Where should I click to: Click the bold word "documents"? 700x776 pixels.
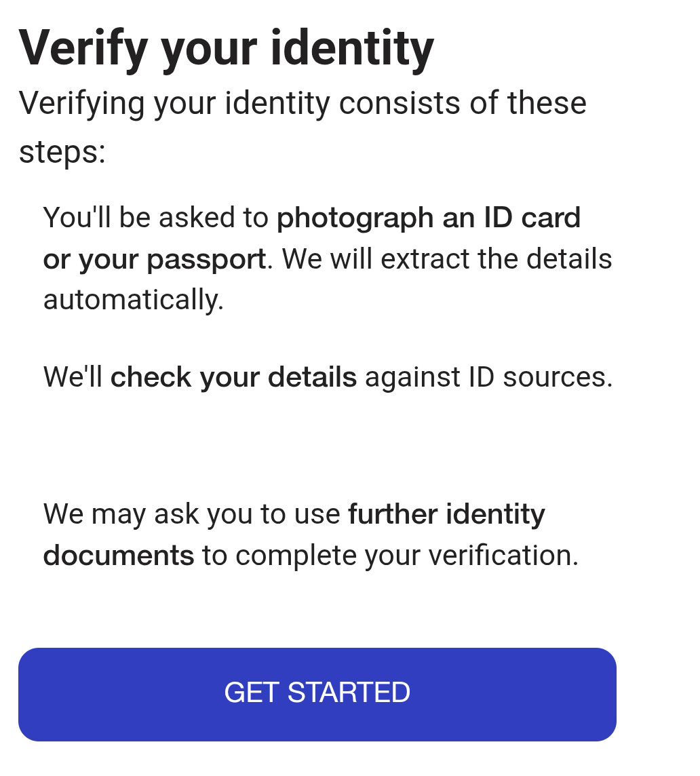[119, 556]
